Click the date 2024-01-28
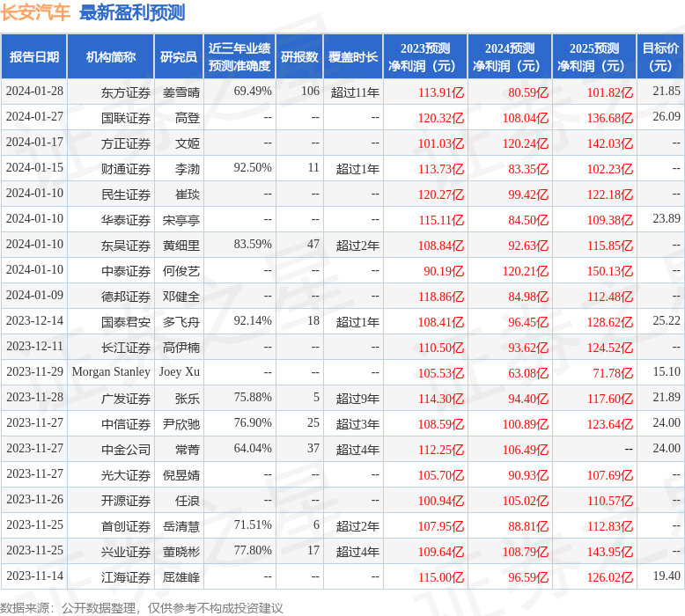685x616 pixels. (x=34, y=92)
